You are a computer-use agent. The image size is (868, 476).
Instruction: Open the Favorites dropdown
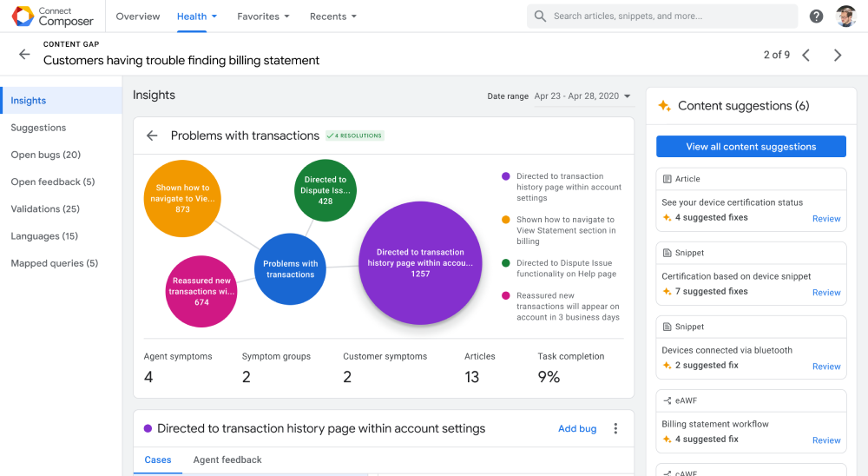click(264, 17)
